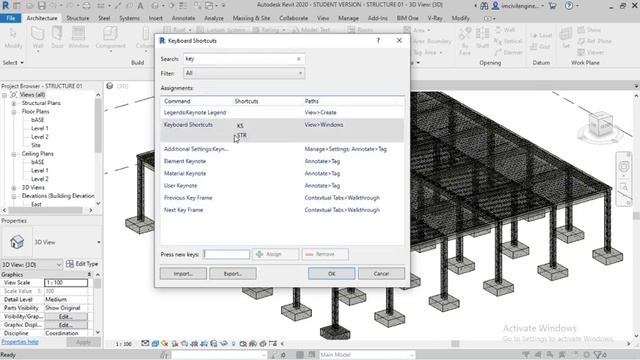Screen dimensions: 640x360
Task: Open the Select dropdown under Modify
Action: (x=13, y=62)
